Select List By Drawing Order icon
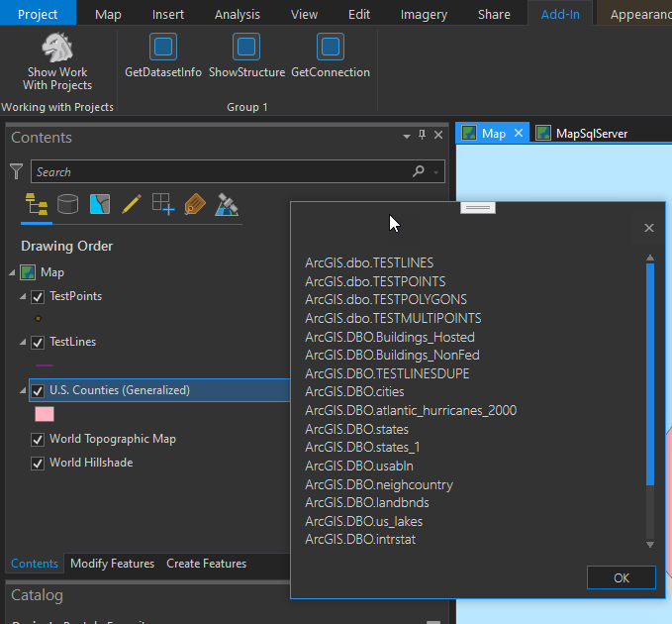The image size is (672, 624). [37, 204]
